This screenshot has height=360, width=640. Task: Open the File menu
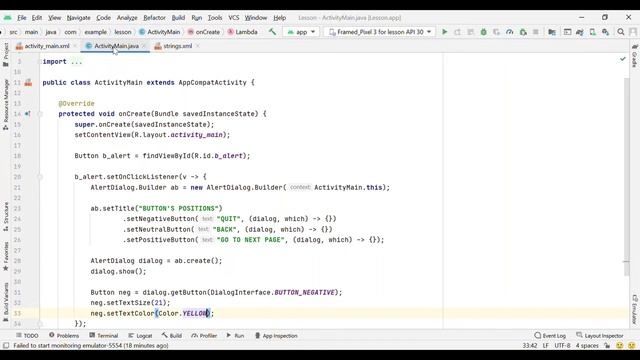(22, 18)
